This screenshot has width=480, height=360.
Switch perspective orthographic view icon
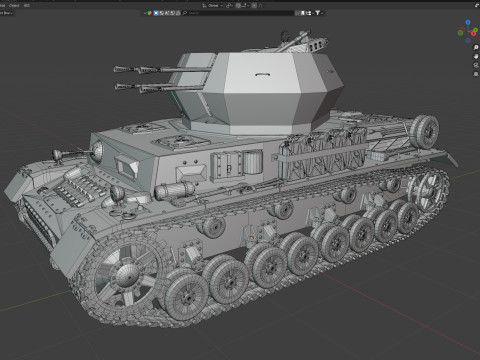[x=476, y=74]
